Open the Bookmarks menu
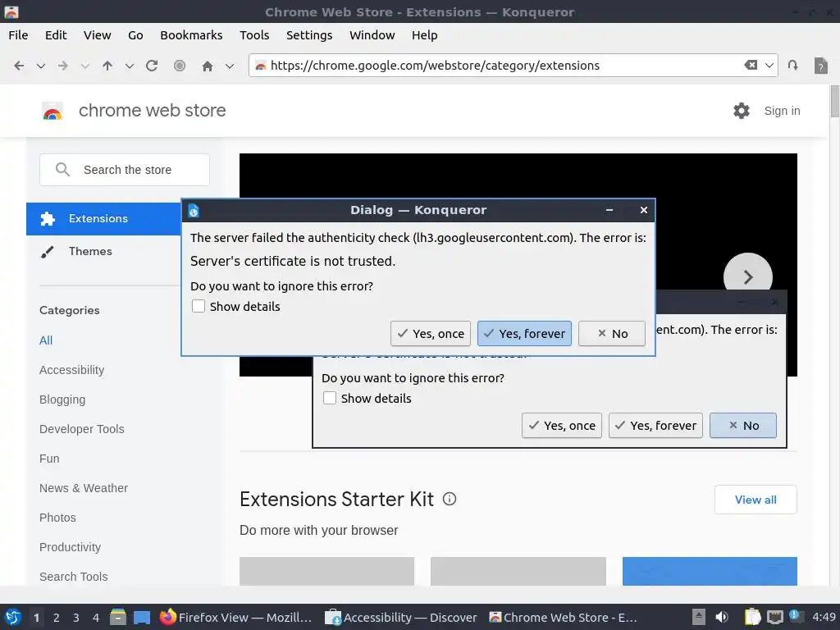Image resolution: width=840 pixels, height=630 pixels. coord(191,35)
